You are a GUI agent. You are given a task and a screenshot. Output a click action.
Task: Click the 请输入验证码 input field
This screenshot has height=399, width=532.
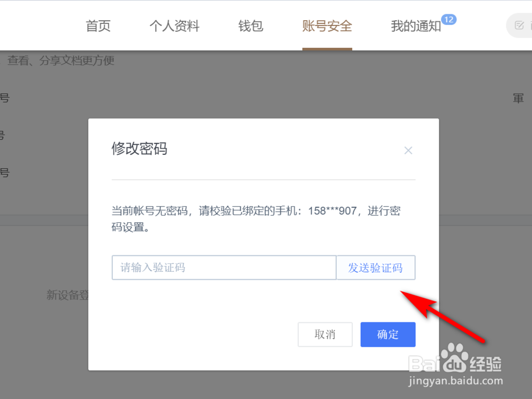224,268
